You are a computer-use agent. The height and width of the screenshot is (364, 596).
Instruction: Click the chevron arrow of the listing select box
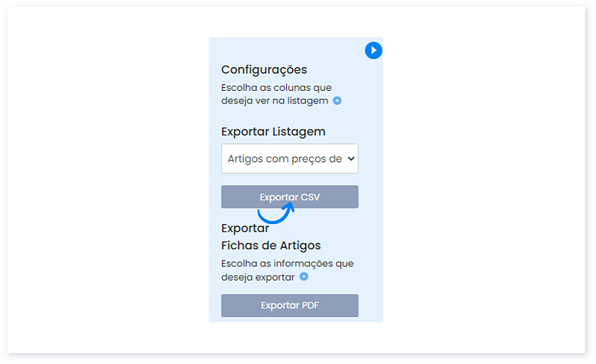(x=352, y=159)
